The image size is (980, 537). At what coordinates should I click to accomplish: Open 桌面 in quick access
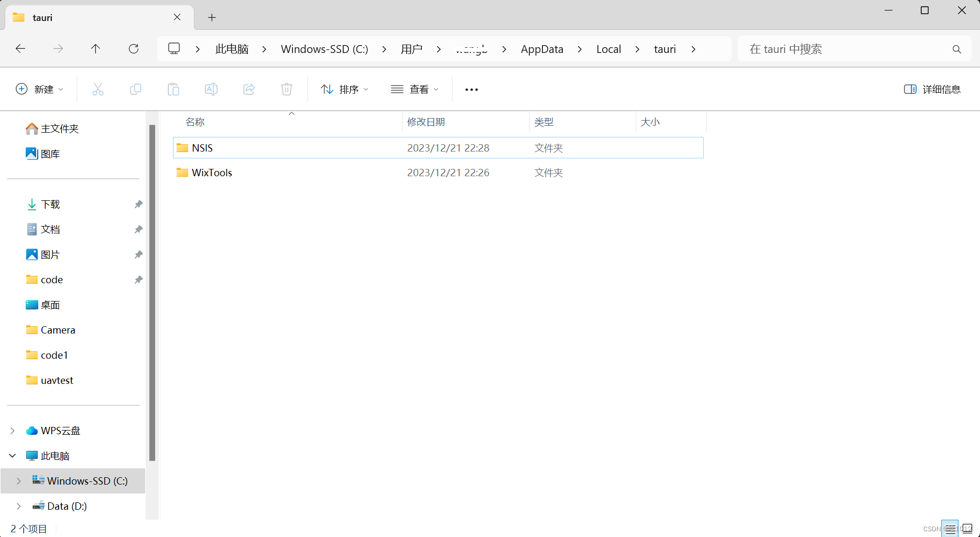[43, 305]
